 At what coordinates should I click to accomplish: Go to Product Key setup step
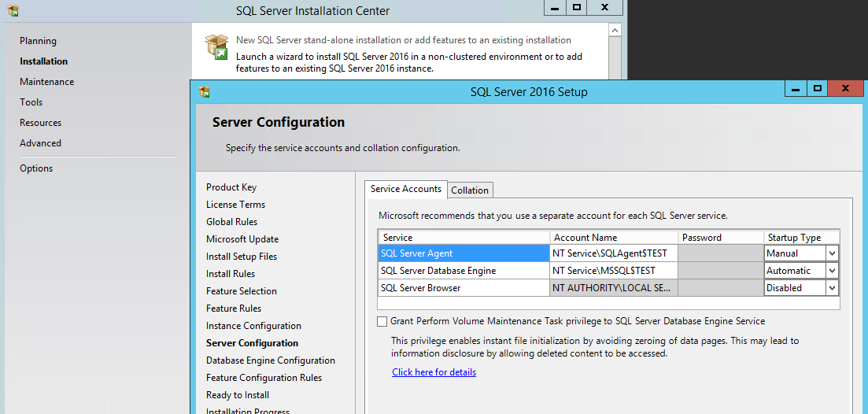231,187
